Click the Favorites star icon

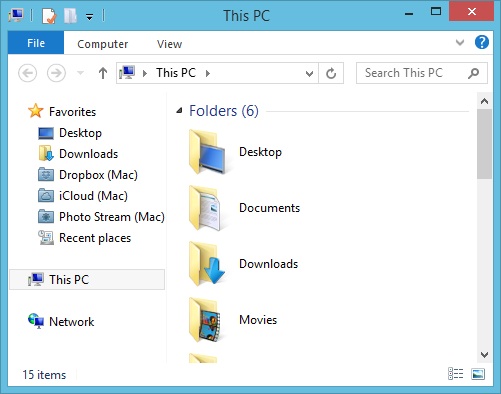click(x=36, y=111)
